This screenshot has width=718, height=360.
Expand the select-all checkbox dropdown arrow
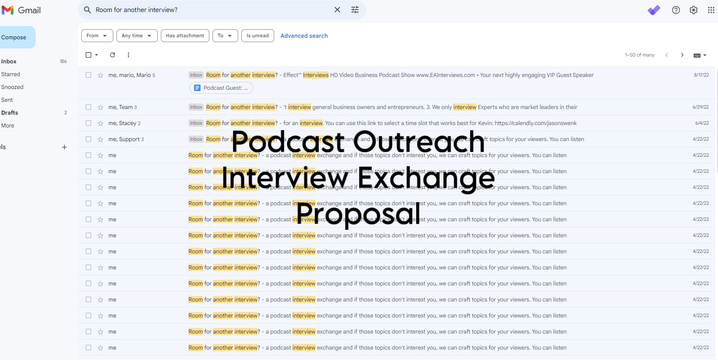click(x=97, y=55)
